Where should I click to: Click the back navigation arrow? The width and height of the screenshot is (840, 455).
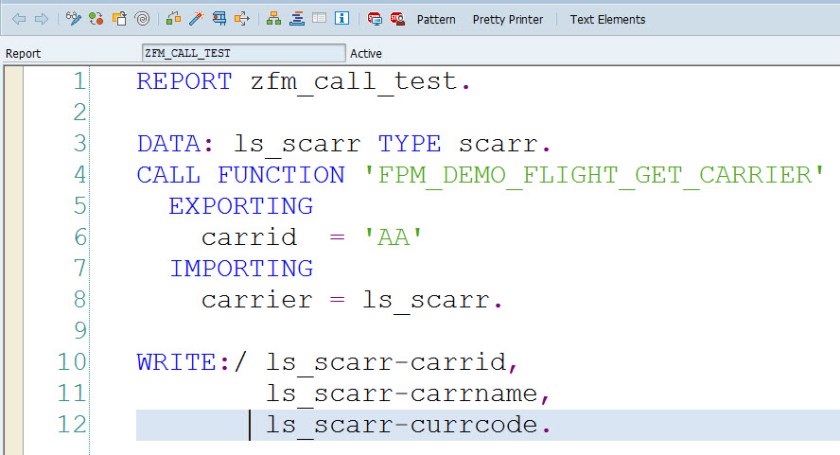pos(19,19)
